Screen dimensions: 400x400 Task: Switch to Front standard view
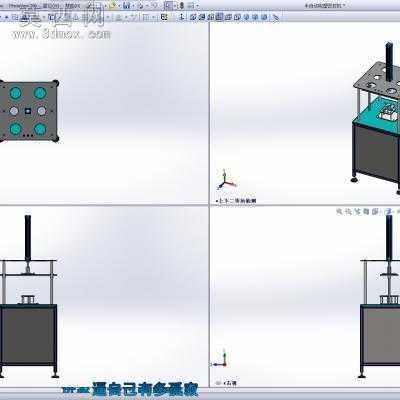point(192,17)
